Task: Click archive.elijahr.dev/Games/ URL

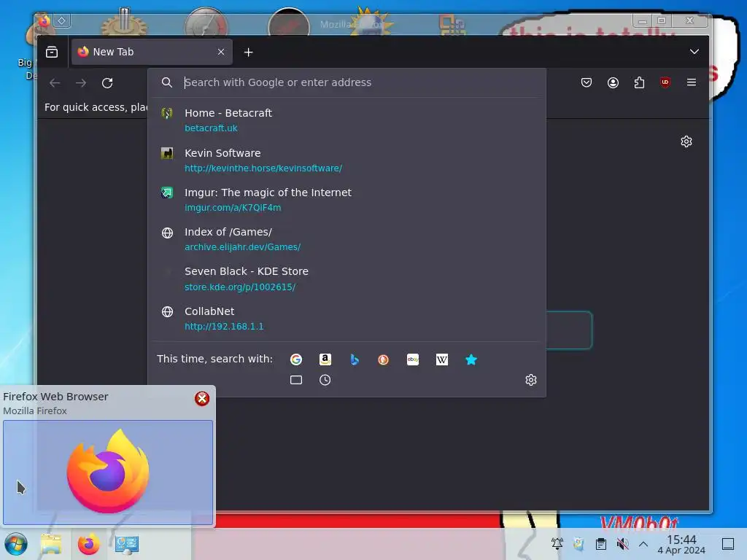Action: 242,247
